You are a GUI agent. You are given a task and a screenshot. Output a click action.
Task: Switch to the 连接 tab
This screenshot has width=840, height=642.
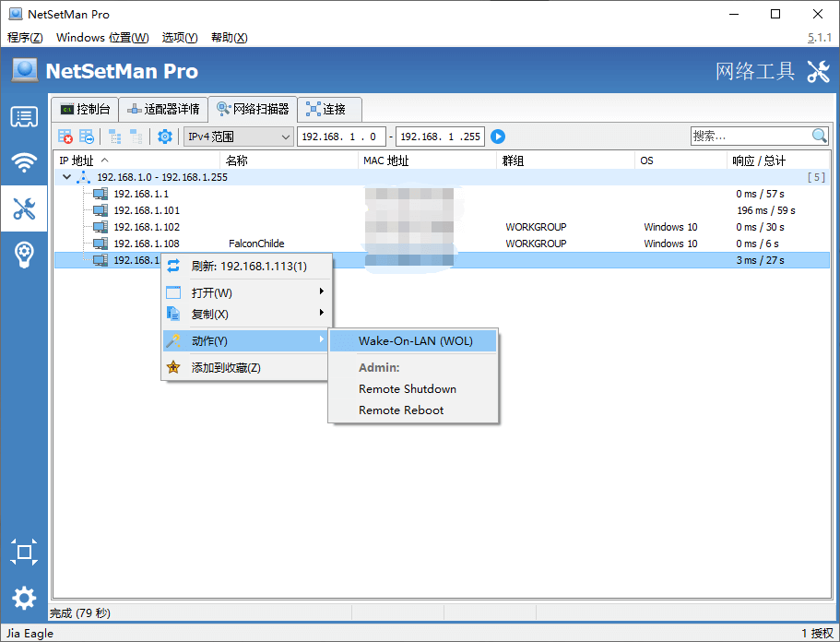click(x=329, y=110)
